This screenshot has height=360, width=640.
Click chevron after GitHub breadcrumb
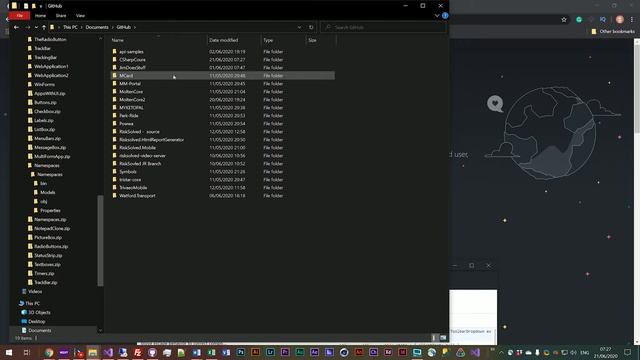pyautogui.click(x=135, y=27)
